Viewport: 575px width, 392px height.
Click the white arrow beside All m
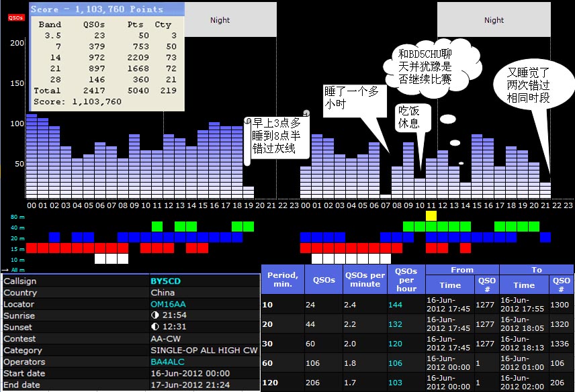click(5, 269)
